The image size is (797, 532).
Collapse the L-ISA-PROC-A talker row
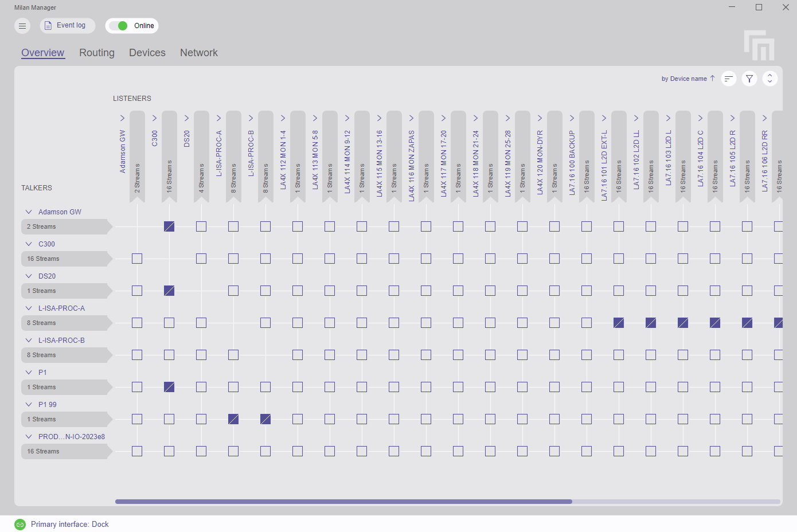29,308
